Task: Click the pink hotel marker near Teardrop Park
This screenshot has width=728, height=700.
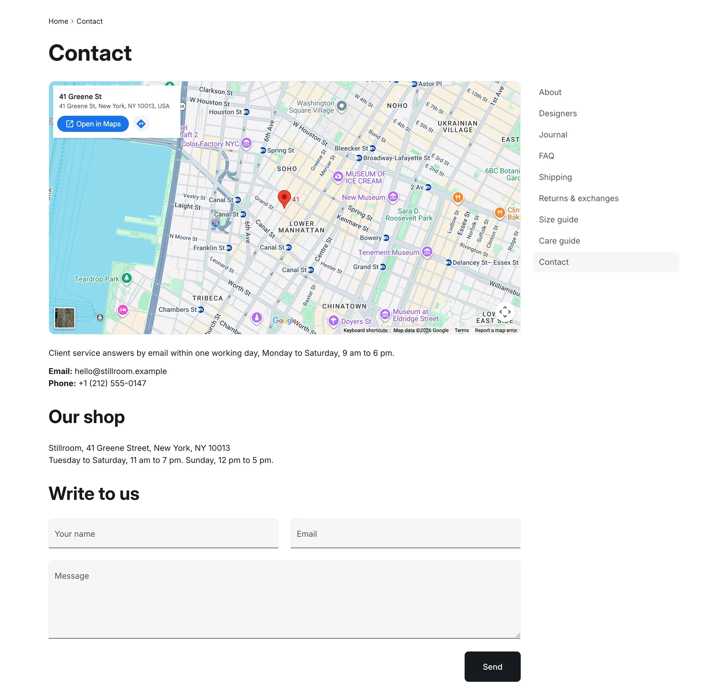Action: coord(123,310)
